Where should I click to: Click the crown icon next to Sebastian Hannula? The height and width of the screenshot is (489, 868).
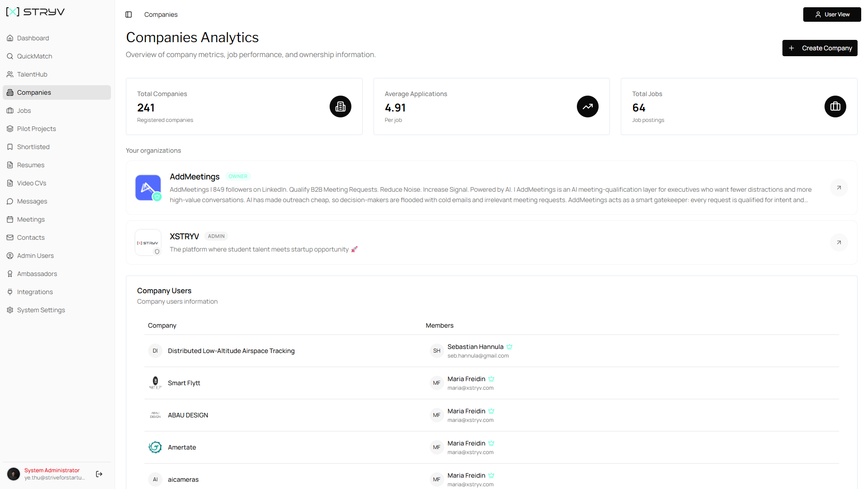tap(509, 347)
